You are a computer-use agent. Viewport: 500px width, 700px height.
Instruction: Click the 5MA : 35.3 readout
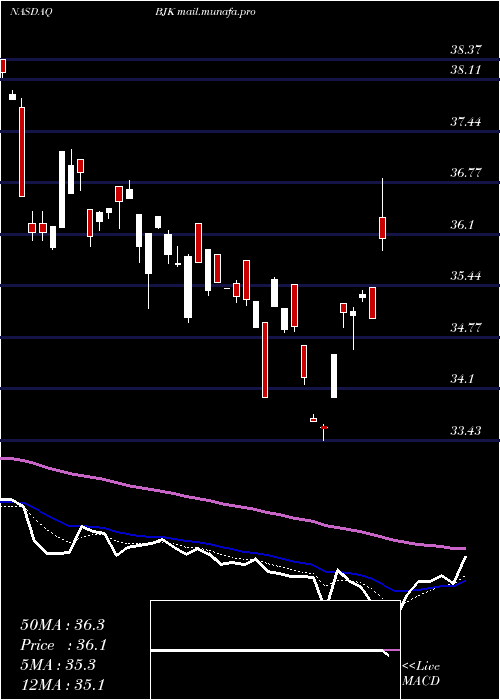[58, 665]
